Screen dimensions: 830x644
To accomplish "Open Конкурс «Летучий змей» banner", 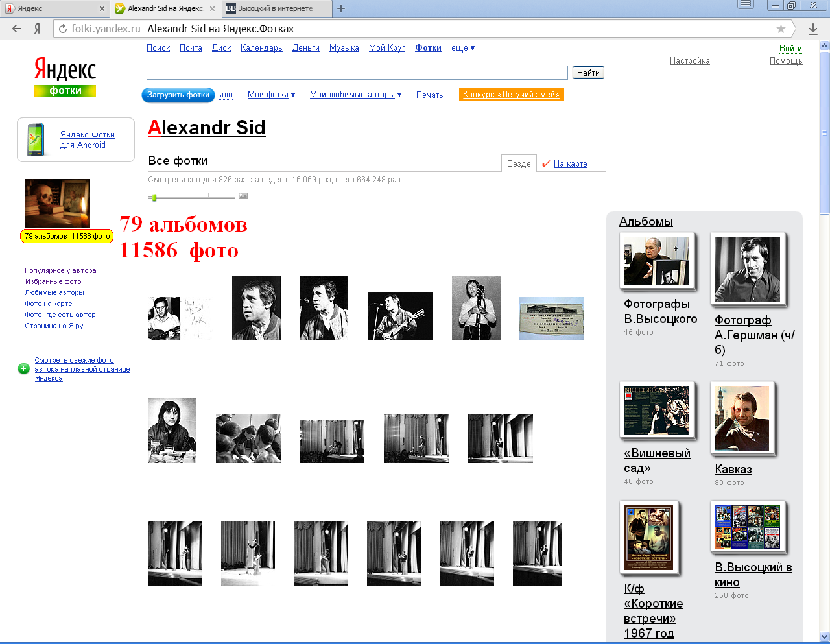I will point(511,95).
